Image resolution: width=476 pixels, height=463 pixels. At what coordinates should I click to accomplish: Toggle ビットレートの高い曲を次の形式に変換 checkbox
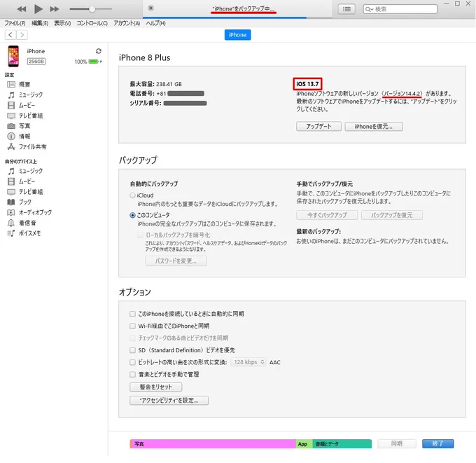pos(132,362)
